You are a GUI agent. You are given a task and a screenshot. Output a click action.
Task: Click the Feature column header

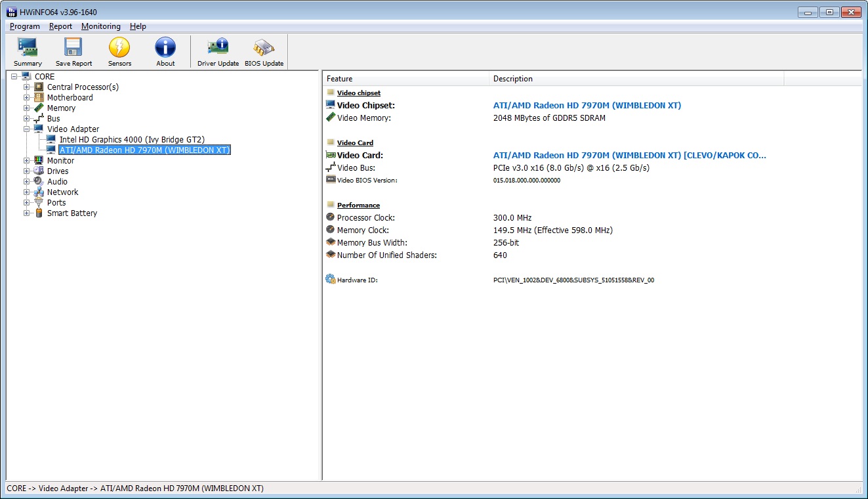click(x=339, y=79)
